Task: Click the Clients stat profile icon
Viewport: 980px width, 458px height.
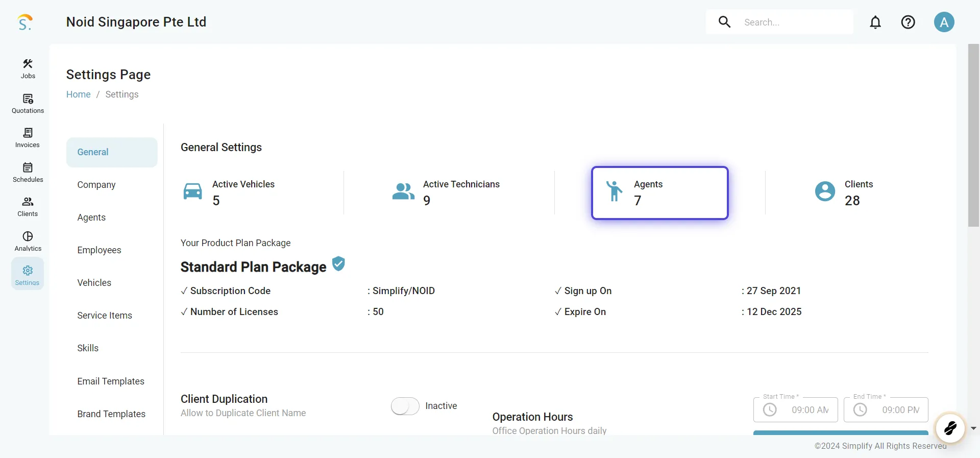Action: click(825, 191)
